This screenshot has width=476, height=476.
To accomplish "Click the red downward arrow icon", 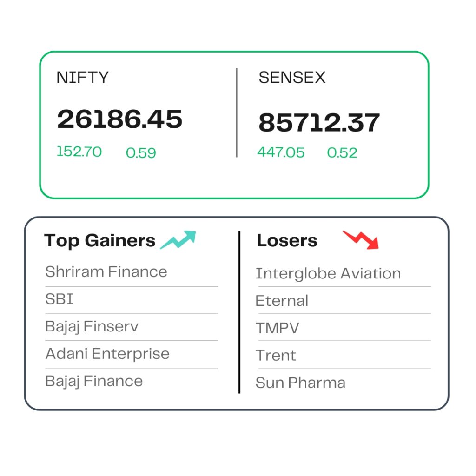I will click(361, 240).
